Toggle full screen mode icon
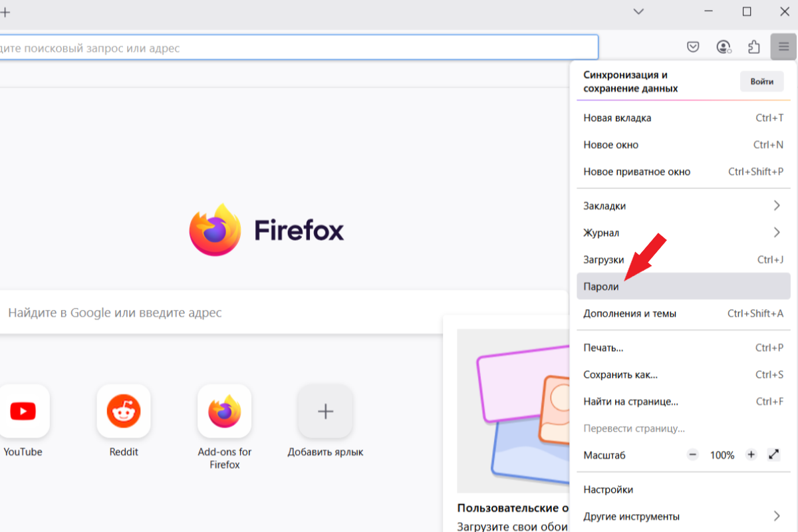 click(x=773, y=455)
